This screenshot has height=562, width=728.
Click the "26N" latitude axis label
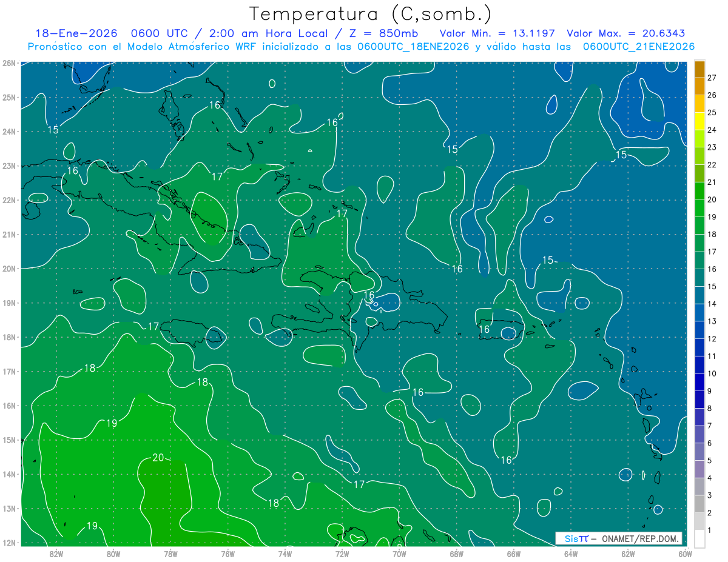pyautogui.click(x=9, y=63)
